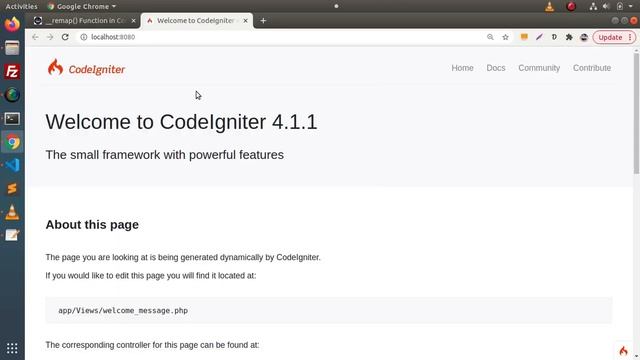Select the app/Views/welcome_message.php path
Screen dimensions: 640x360
pos(123,311)
